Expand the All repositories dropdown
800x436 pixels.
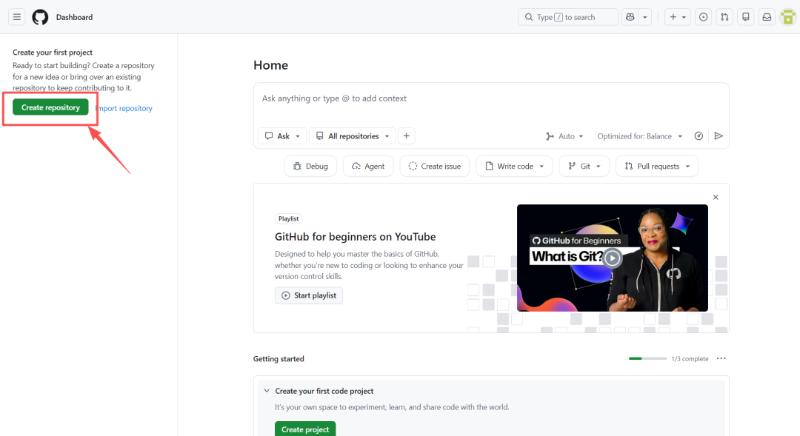click(x=352, y=136)
